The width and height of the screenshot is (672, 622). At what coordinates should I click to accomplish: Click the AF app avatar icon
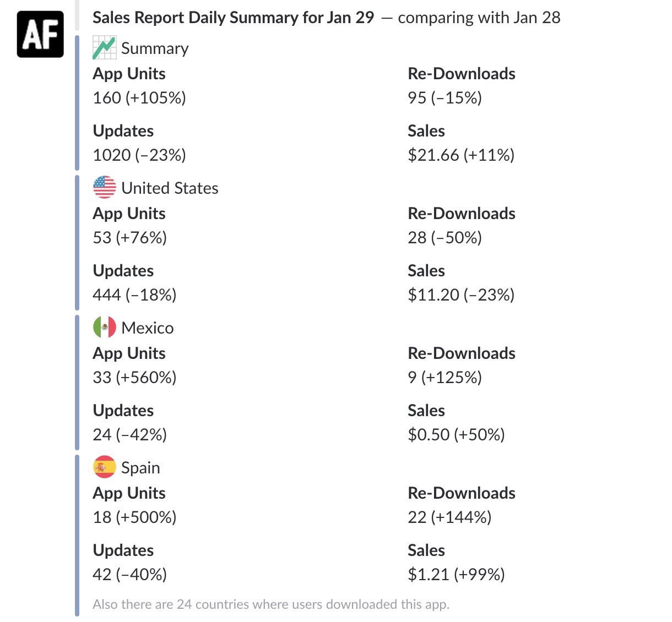(x=40, y=34)
